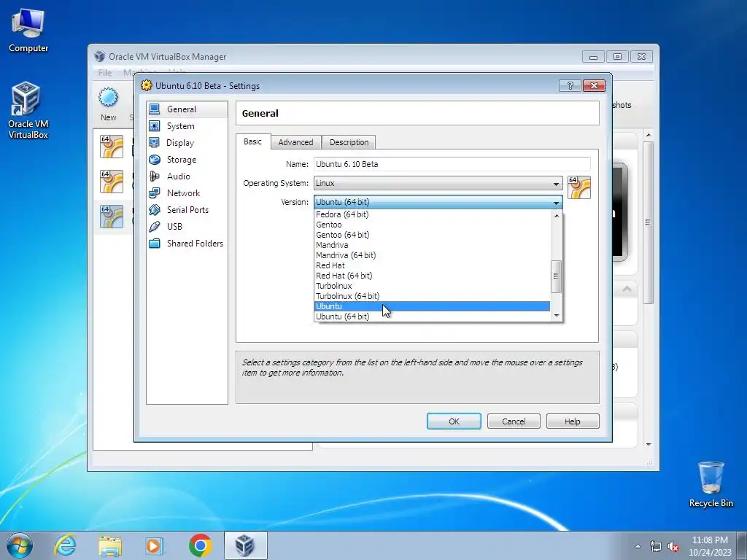Choose Gentoo (64 bit) from the version list
Image resolution: width=747 pixels, height=560 pixels.
(x=432, y=235)
